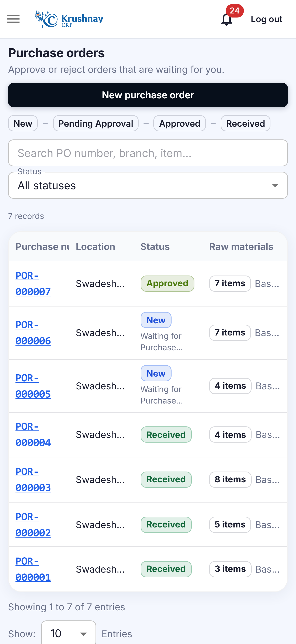Image resolution: width=296 pixels, height=644 pixels.
Task: Open purchase order POR-000007
Action: point(33,284)
